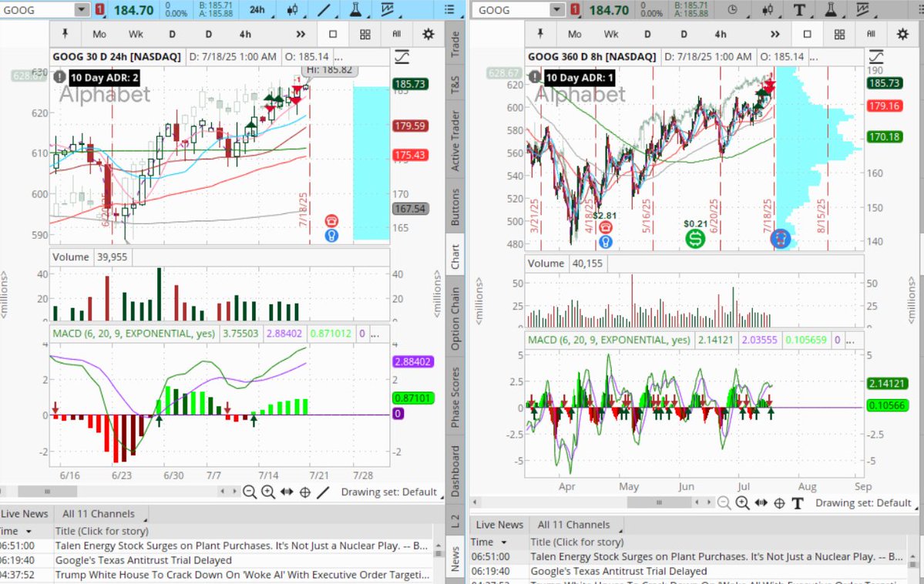The height and width of the screenshot is (584, 924).
Task: Switch left chart to 4h timeframe
Action: (245, 34)
